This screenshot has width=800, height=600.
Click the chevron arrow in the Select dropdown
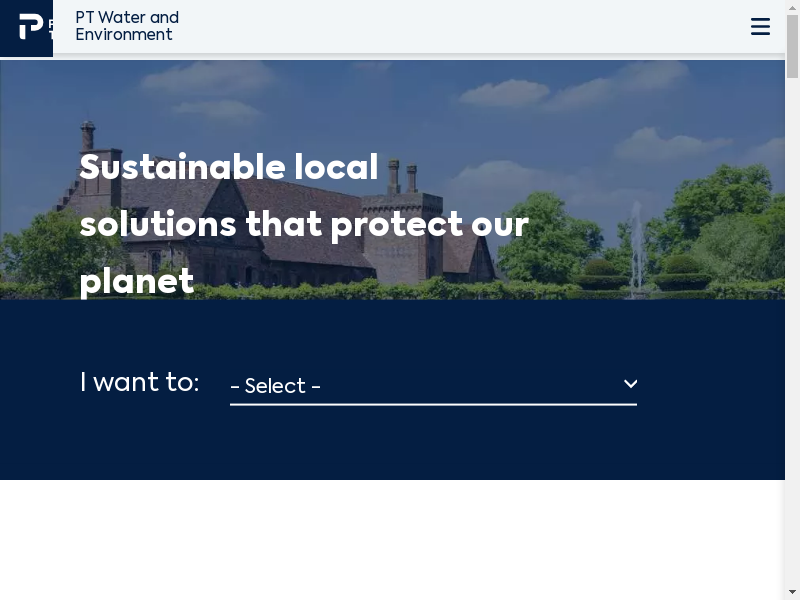630,384
